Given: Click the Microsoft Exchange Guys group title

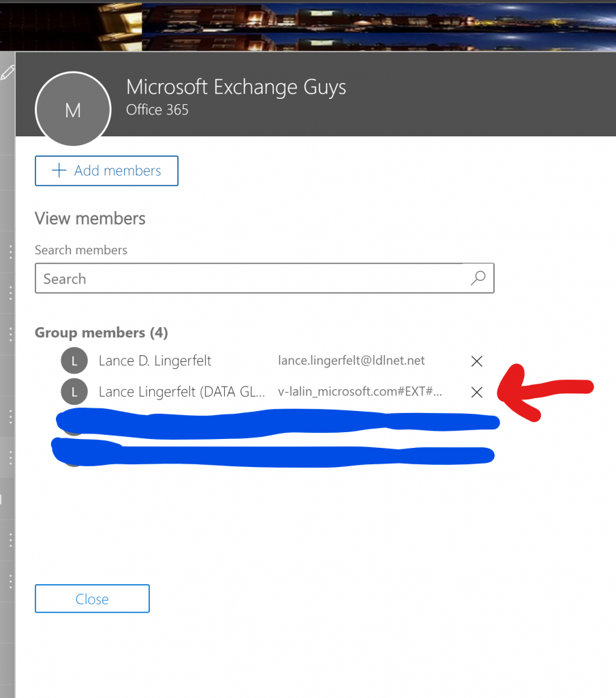Looking at the screenshot, I should (236, 87).
